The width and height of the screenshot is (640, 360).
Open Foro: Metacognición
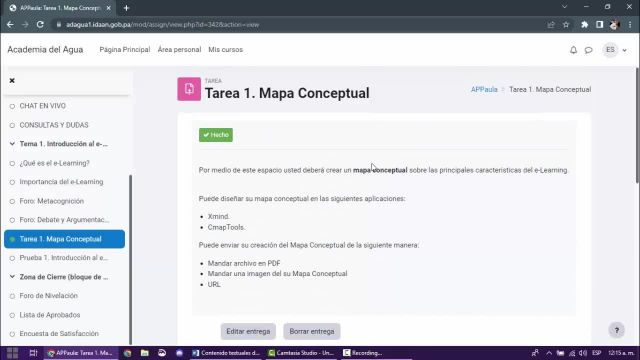click(x=51, y=201)
